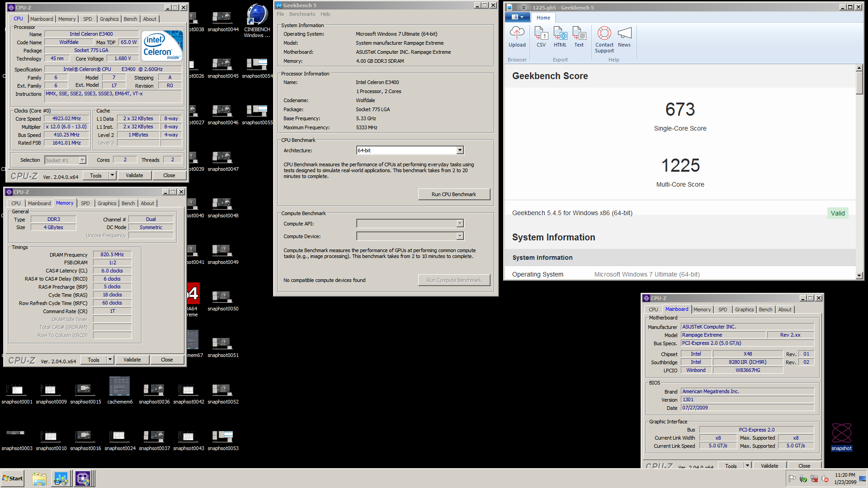The width and height of the screenshot is (868, 488).
Task: Click the Action Center flag tray icon
Action: coord(792,479)
